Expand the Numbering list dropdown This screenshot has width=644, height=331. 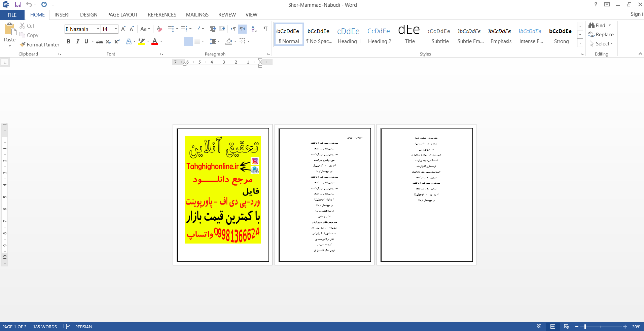pos(190,29)
